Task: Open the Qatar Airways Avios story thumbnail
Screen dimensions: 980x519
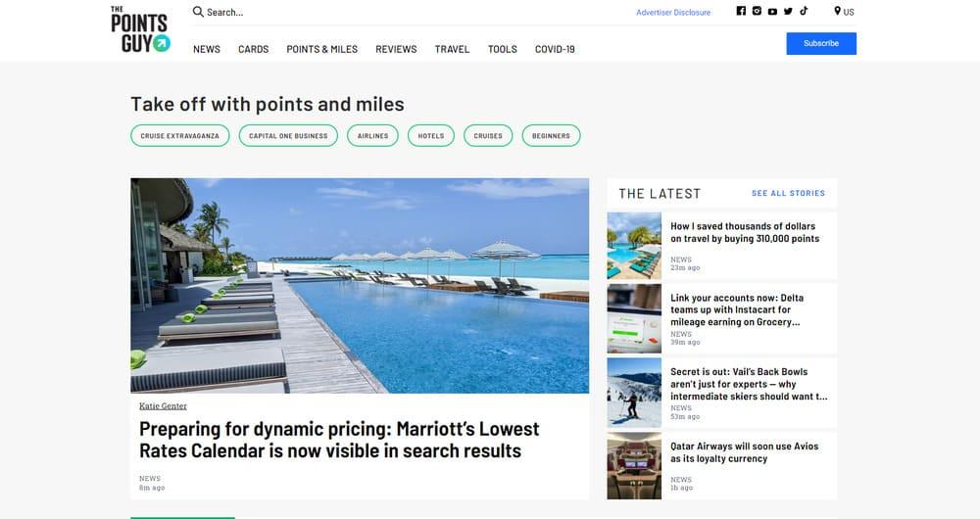Action: (634, 466)
